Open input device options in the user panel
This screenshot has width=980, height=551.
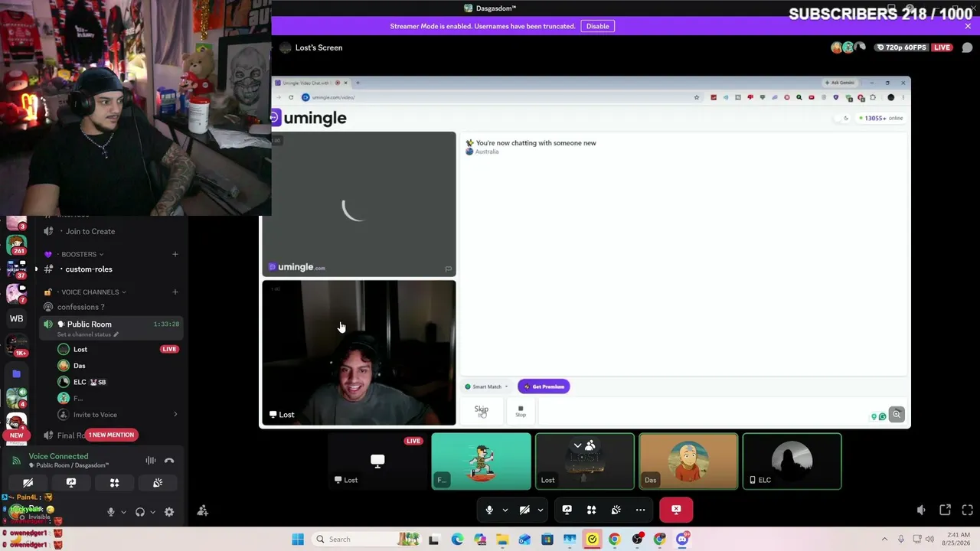(x=122, y=512)
